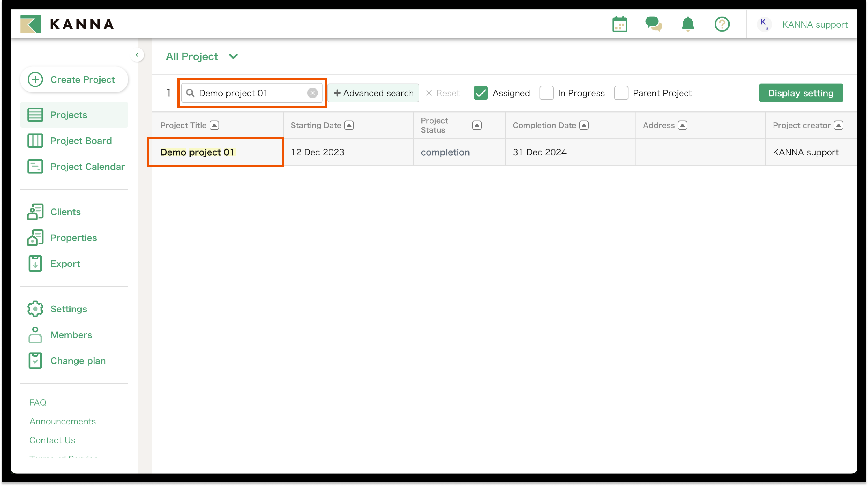Check the Parent Project checkbox
This screenshot has width=868, height=486.
pyautogui.click(x=621, y=93)
